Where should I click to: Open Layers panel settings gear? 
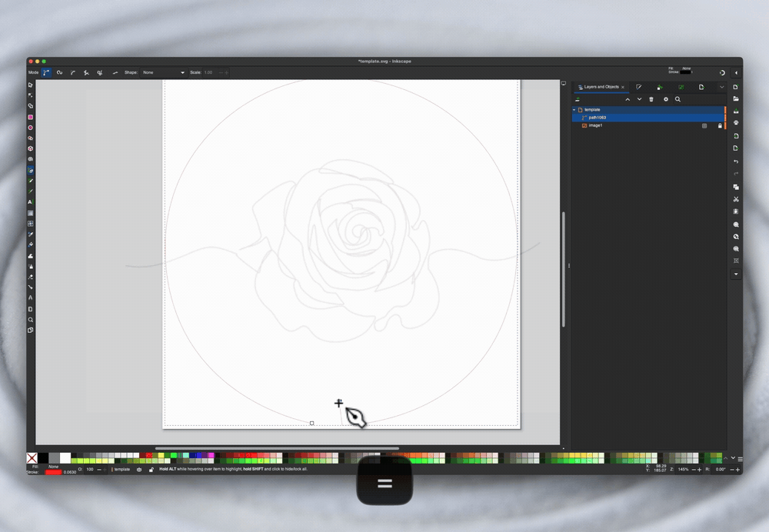click(665, 99)
